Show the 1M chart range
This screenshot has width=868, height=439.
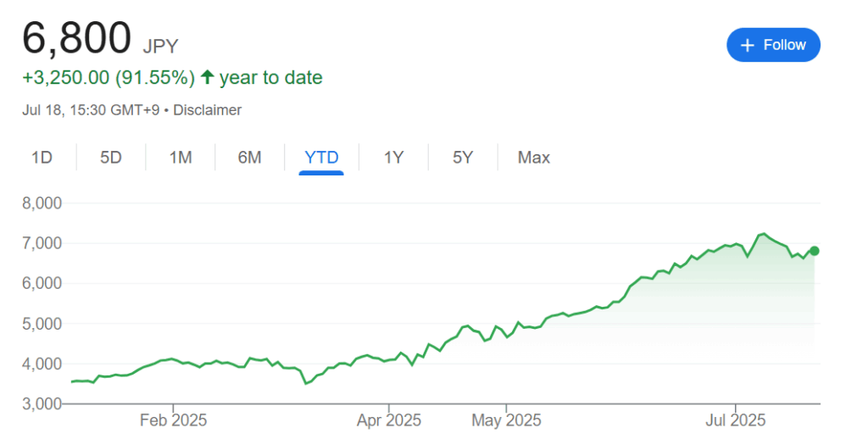click(x=181, y=158)
